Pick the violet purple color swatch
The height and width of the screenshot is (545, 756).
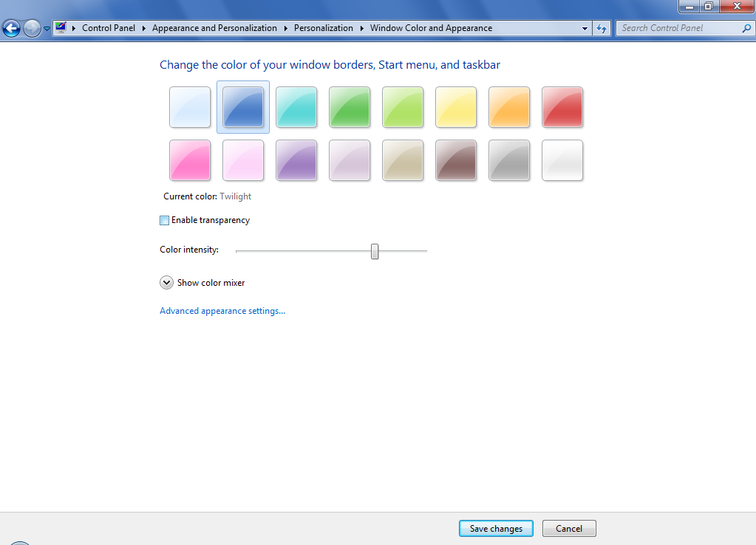296,160
